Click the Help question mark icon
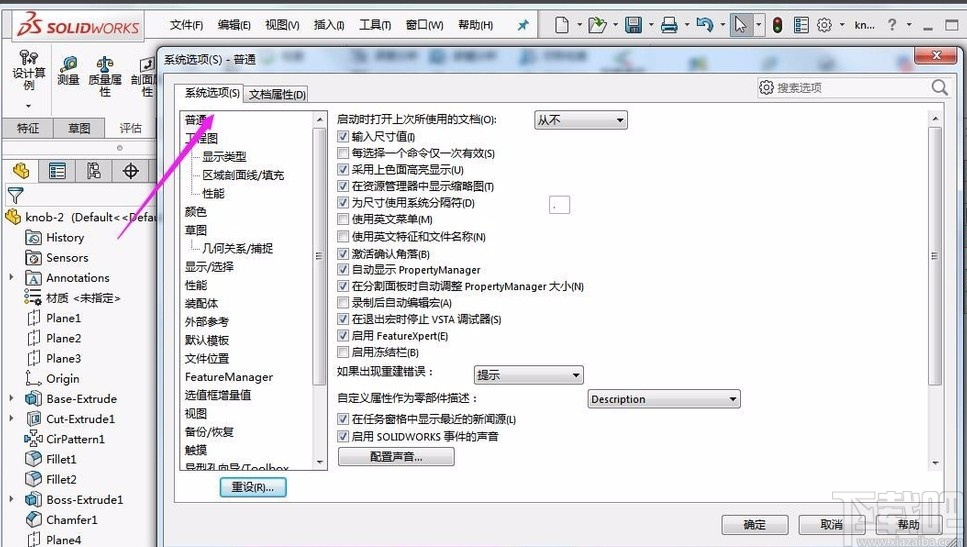The image size is (967, 547). (892, 25)
